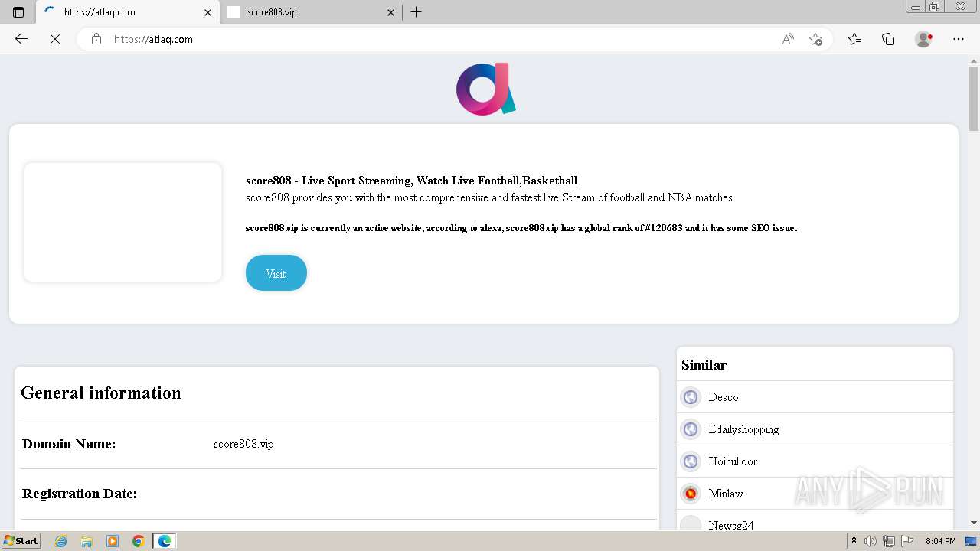Select the Microsoft Edge taskbar button
The image size is (980, 551).
pyautogui.click(x=165, y=541)
